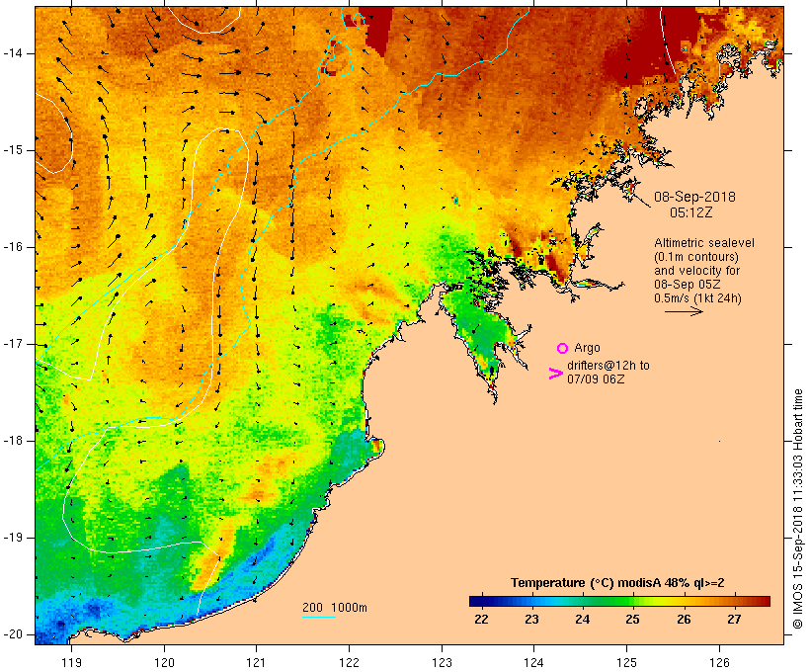Click the longitude axis label '120'

[164, 662]
